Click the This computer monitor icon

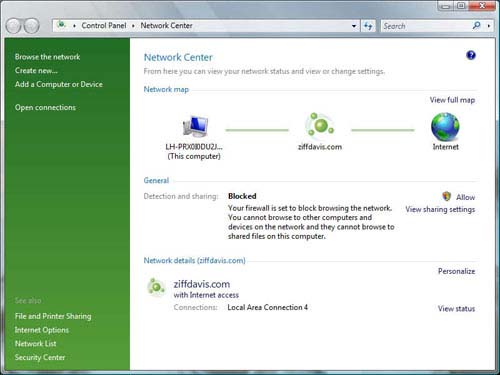point(196,126)
